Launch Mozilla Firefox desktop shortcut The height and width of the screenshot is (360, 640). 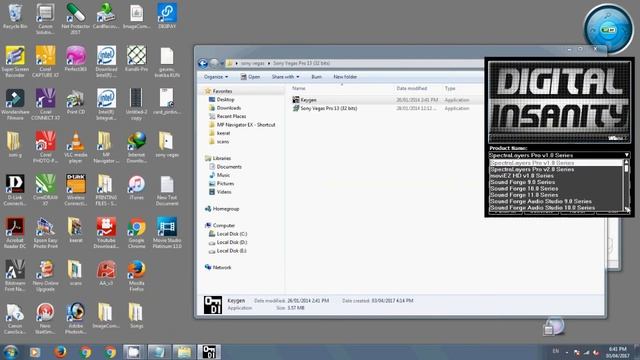136,276
